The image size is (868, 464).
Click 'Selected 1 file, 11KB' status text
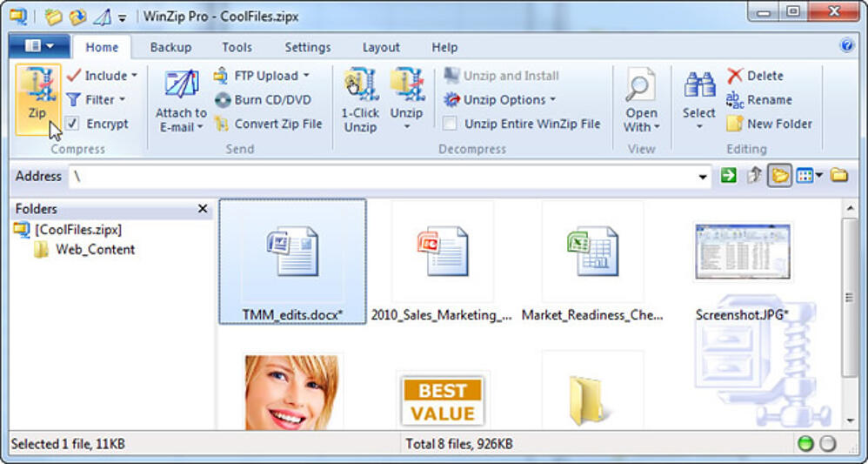[68, 444]
